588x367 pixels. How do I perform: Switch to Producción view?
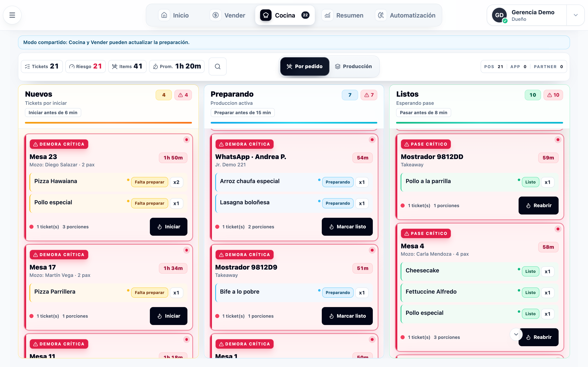pyautogui.click(x=354, y=66)
